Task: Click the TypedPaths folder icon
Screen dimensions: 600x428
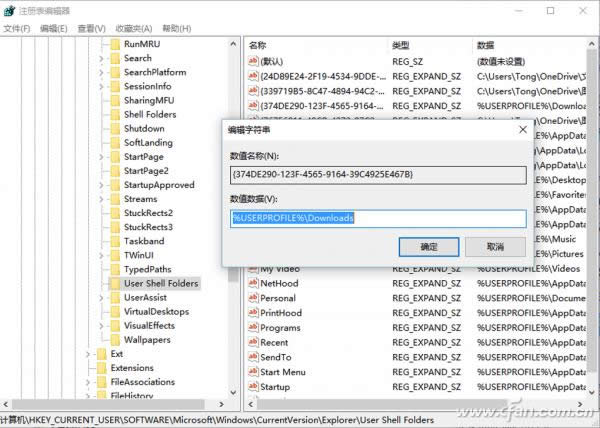Action: tap(113, 269)
